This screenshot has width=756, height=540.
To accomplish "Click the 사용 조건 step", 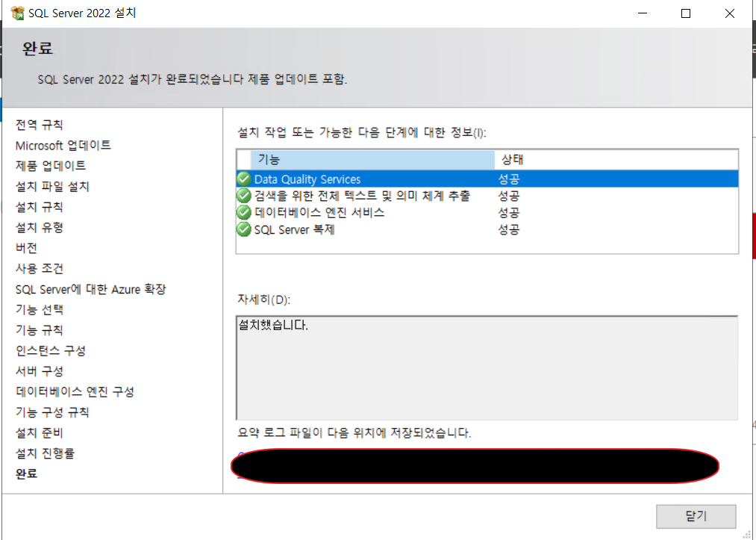I will (x=39, y=268).
